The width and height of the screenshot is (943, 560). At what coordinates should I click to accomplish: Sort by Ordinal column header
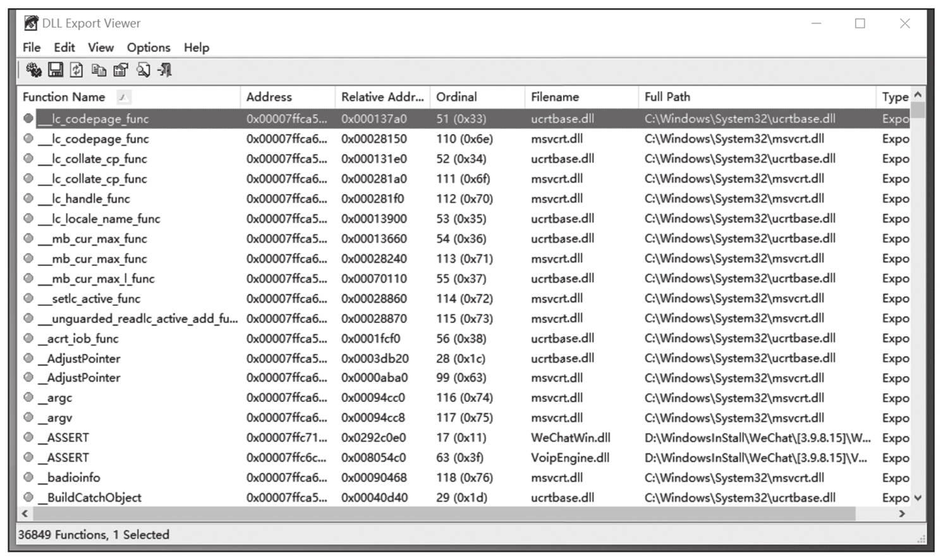pyautogui.click(x=477, y=97)
